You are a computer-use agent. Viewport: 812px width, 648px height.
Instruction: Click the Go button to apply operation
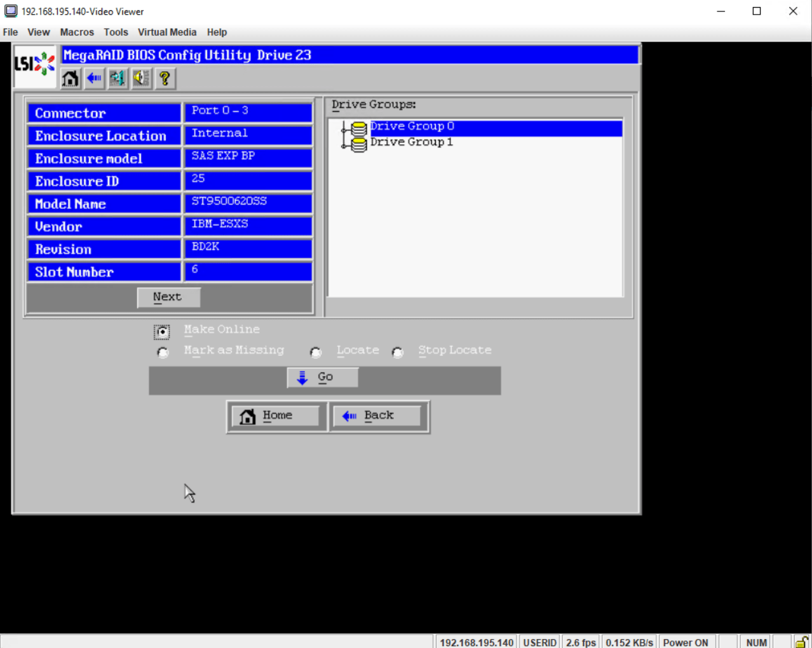click(x=322, y=377)
